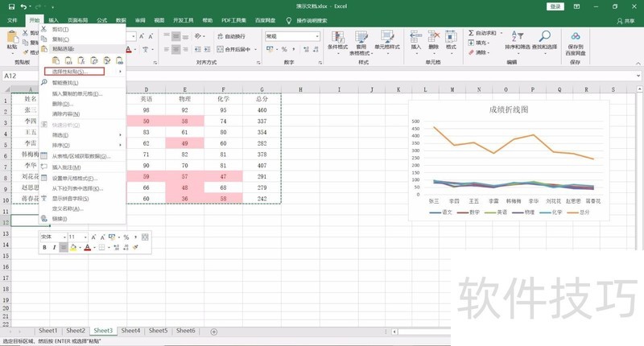Click the red font color A in the ribbon

point(129,50)
